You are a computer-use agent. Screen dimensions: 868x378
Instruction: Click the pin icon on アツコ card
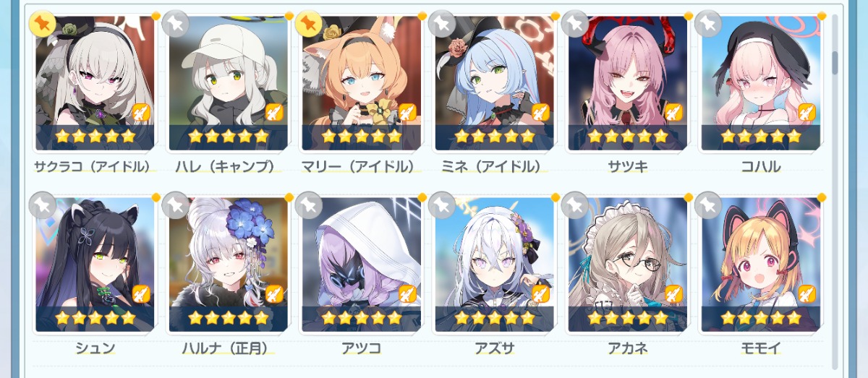click(x=308, y=205)
